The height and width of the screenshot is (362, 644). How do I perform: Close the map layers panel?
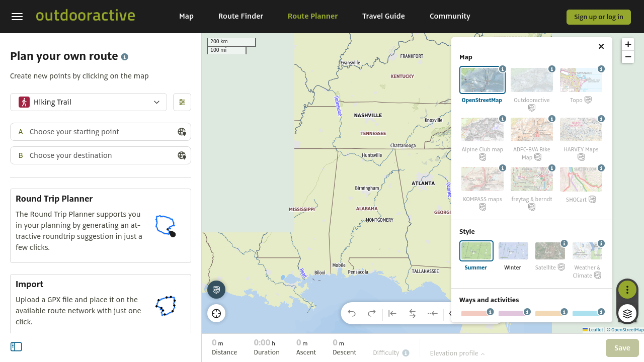coord(601,46)
